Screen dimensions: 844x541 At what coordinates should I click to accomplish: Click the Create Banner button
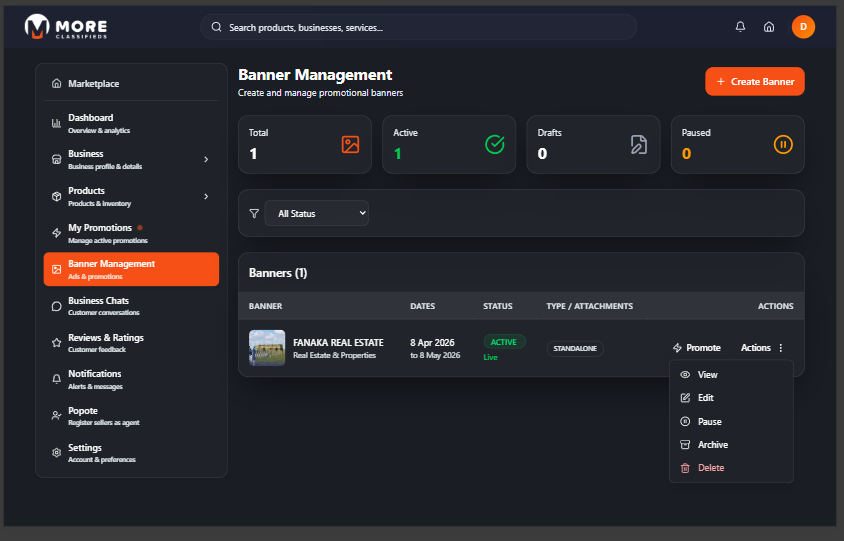pyautogui.click(x=754, y=82)
